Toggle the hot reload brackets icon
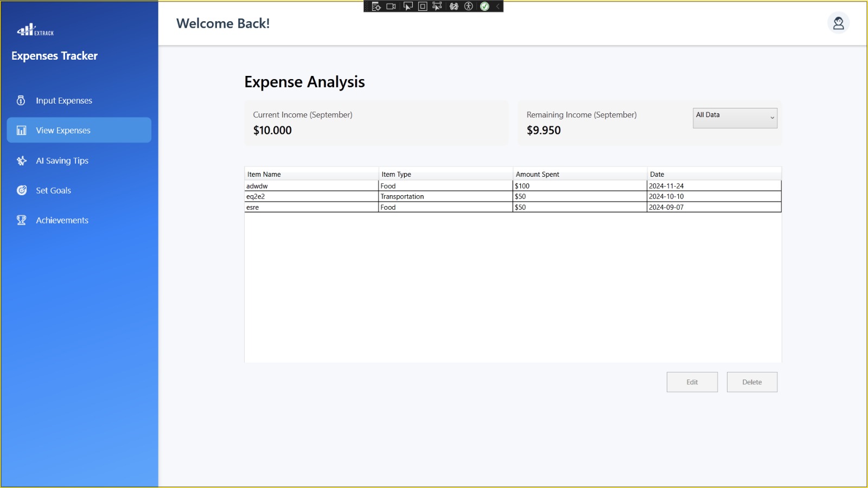This screenshot has width=868, height=488. 454,7
